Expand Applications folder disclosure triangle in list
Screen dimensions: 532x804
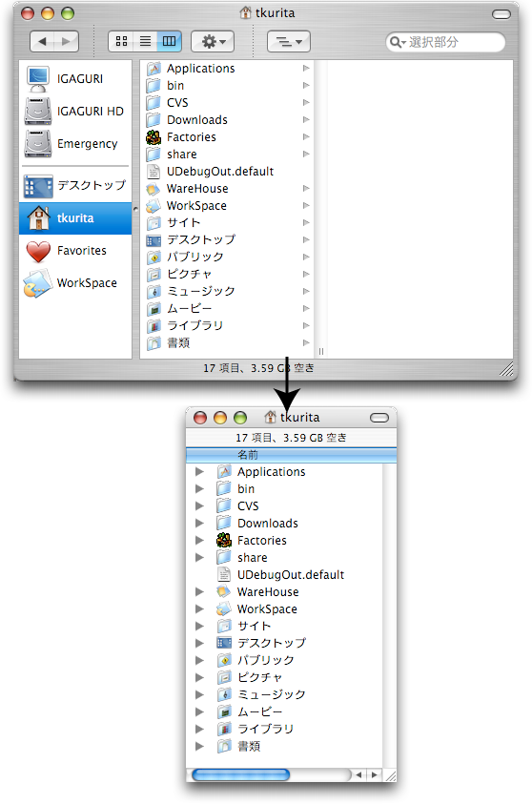(x=199, y=472)
